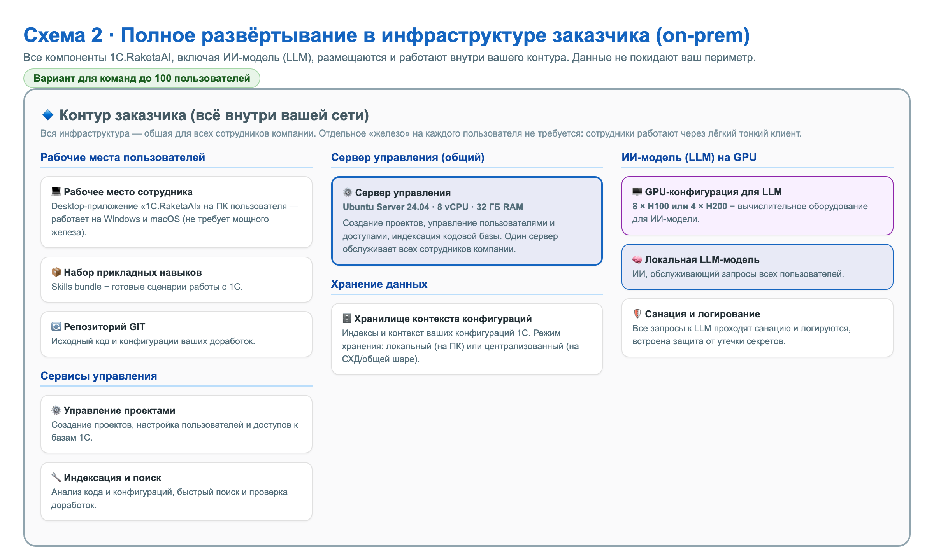
Task: Click the blue diamond icon beside Контур заказчика
Action: coord(48,115)
